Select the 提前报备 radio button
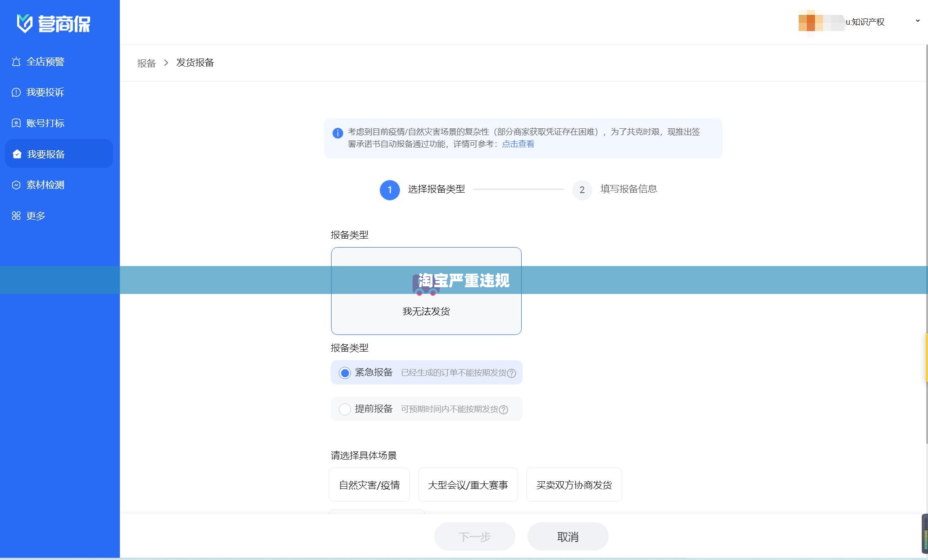 point(345,409)
